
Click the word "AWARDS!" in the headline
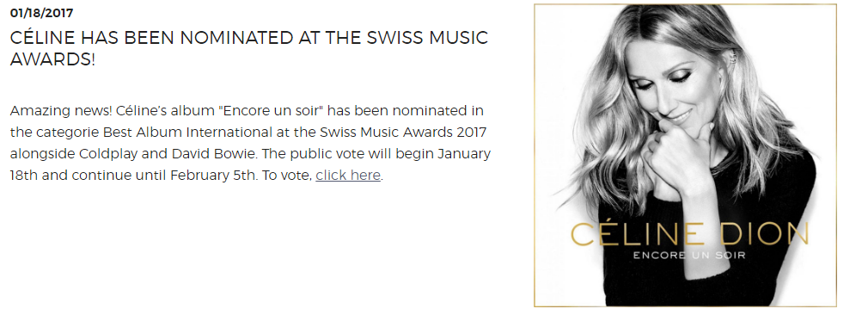click(x=52, y=59)
